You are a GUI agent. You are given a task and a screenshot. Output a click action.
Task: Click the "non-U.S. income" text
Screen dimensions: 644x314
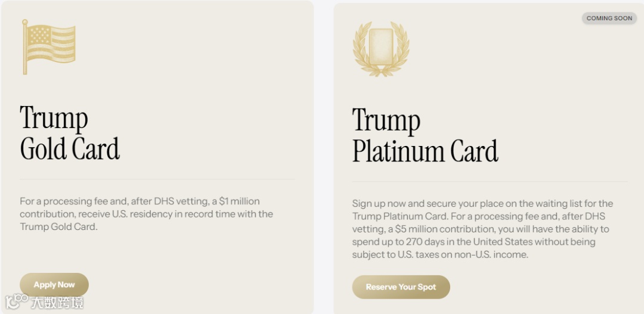[x=491, y=254]
